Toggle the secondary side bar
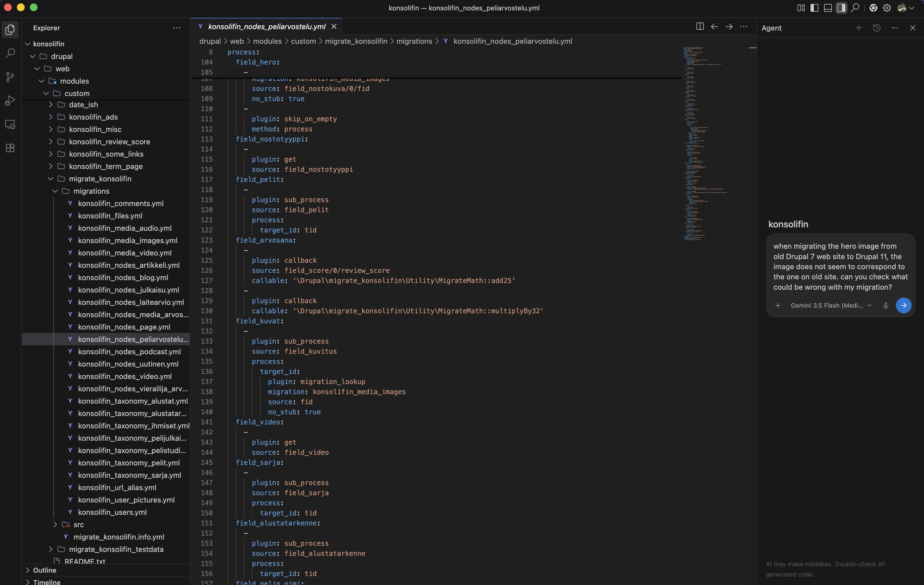 841,8
